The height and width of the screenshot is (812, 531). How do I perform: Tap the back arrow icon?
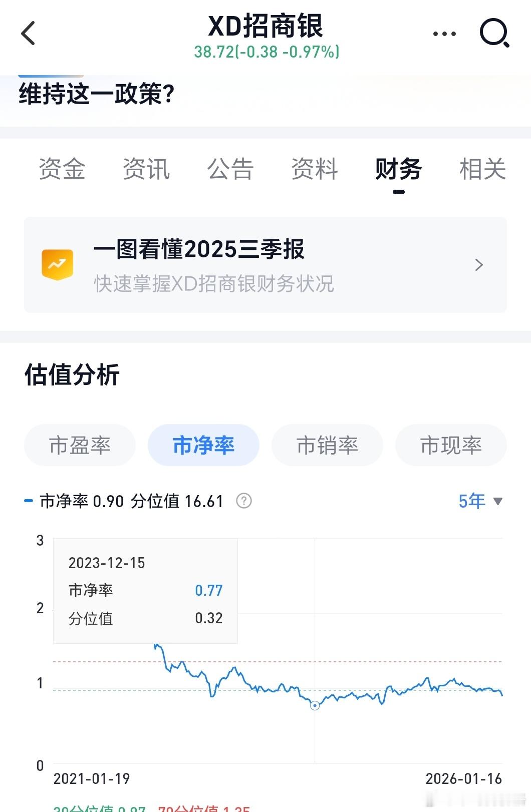28,33
